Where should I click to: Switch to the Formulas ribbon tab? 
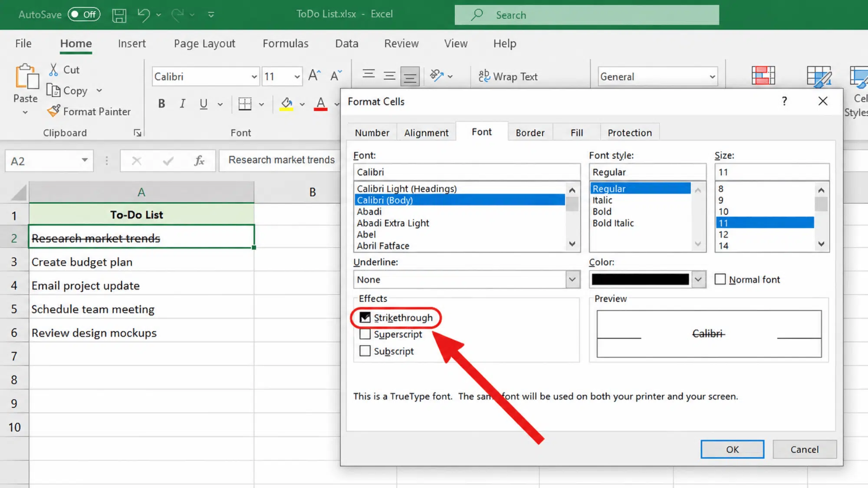point(286,43)
